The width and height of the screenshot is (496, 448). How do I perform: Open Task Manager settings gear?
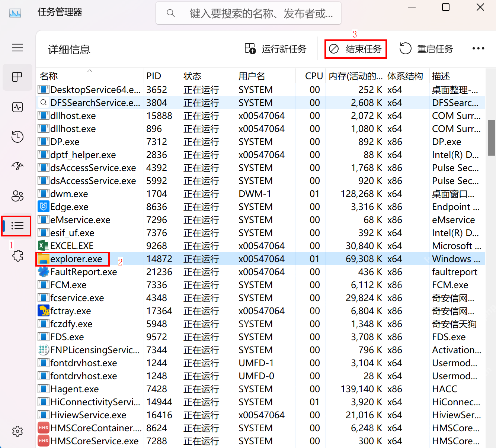17,431
